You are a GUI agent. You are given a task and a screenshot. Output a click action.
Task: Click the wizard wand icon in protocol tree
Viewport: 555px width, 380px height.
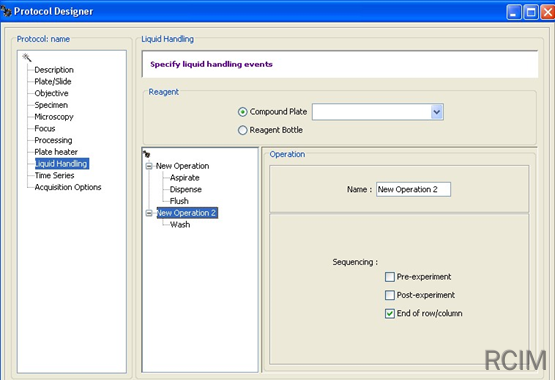point(27,57)
